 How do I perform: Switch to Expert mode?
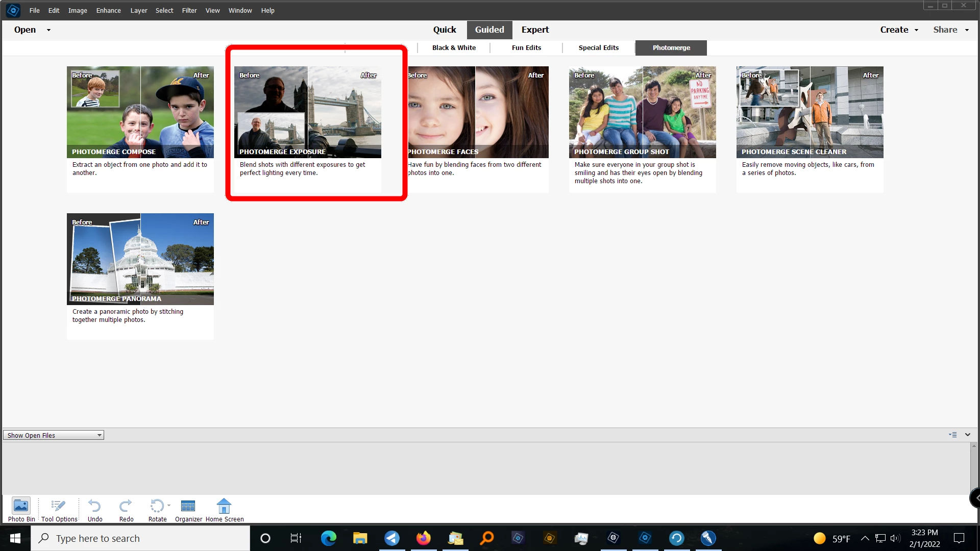point(535,30)
